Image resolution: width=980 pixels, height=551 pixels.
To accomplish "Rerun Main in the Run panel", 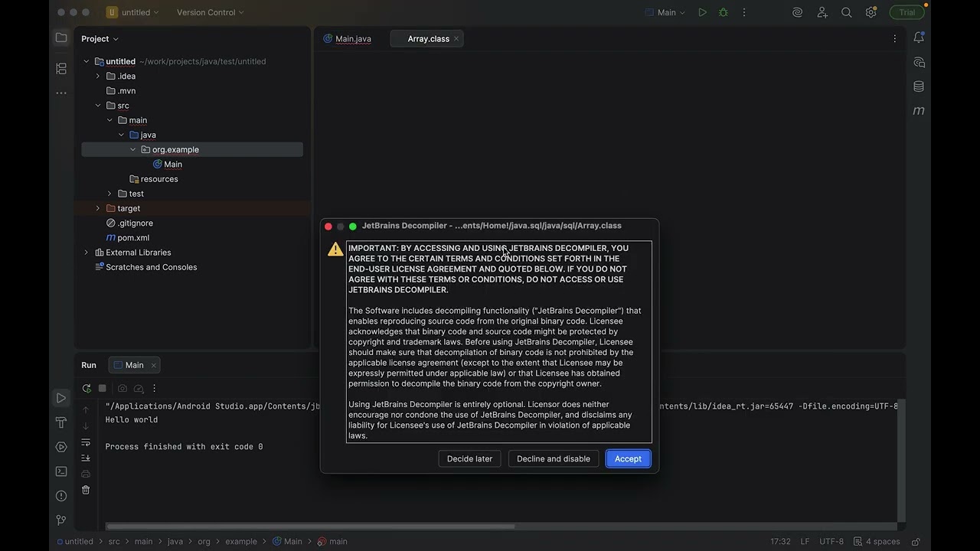I will (x=87, y=389).
